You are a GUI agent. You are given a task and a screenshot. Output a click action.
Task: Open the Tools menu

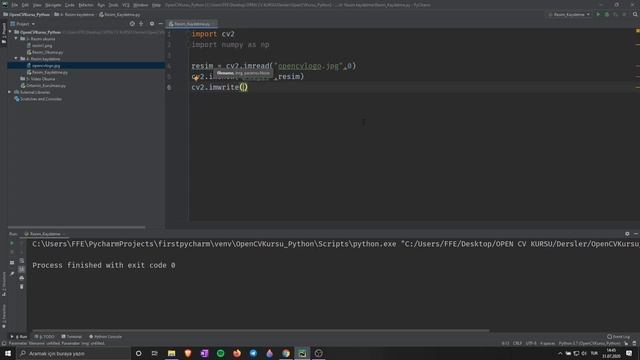pos(113,5)
